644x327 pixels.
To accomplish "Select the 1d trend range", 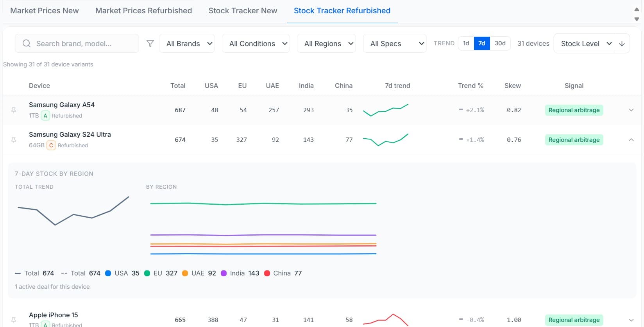I will click(x=466, y=43).
